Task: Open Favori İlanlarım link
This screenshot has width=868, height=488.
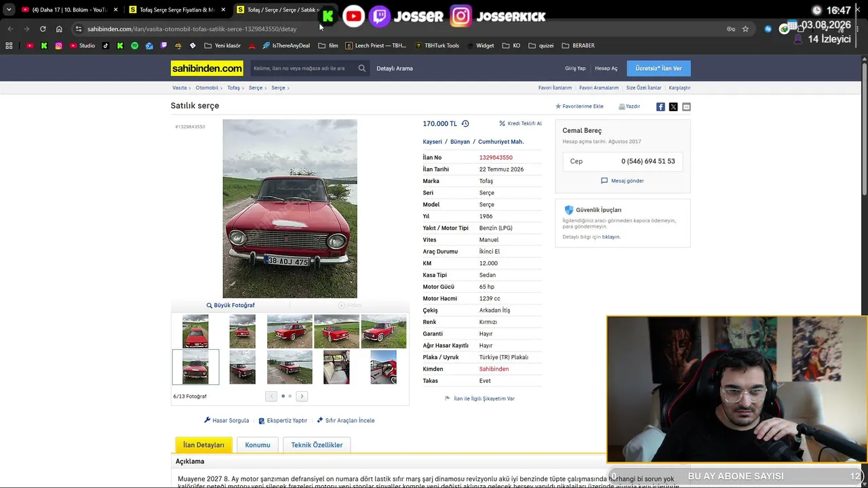Action: [555, 88]
